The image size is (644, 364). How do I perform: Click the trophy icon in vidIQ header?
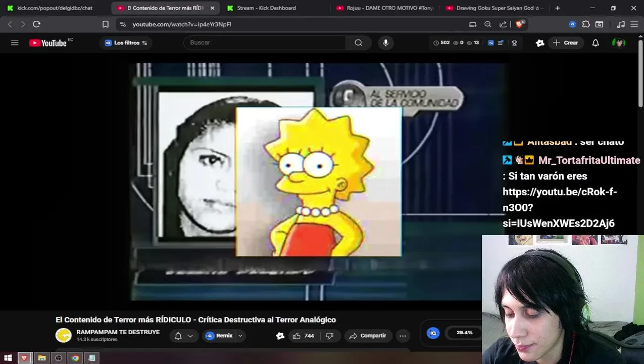(514, 43)
